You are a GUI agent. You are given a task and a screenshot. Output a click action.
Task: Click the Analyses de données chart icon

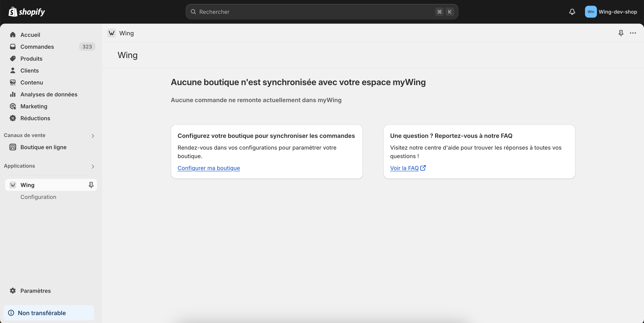[13, 94]
